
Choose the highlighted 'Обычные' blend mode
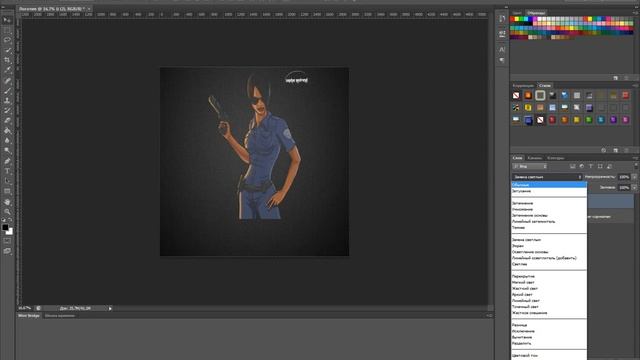tap(549, 184)
